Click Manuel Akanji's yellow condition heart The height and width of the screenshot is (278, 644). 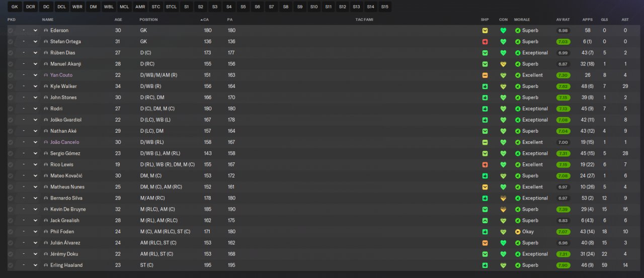tap(503, 64)
